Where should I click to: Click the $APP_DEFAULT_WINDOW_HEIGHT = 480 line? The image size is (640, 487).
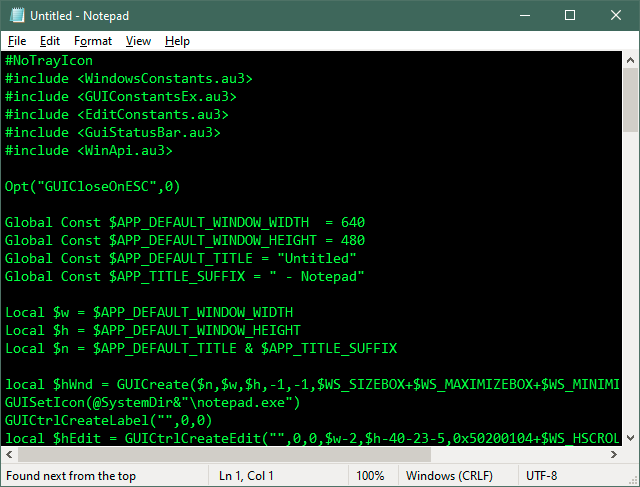tap(184, 240)
